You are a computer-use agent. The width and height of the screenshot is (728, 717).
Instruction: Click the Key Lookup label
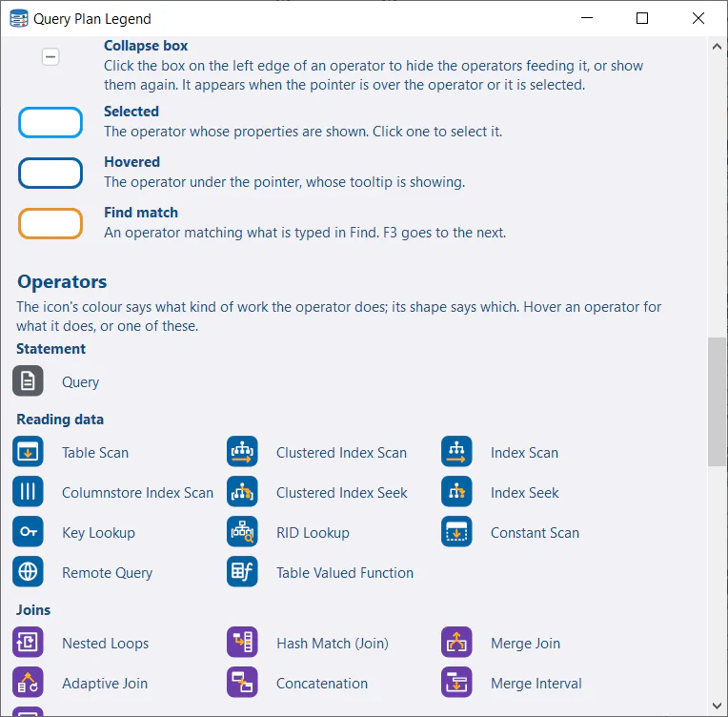pos(98,533)
